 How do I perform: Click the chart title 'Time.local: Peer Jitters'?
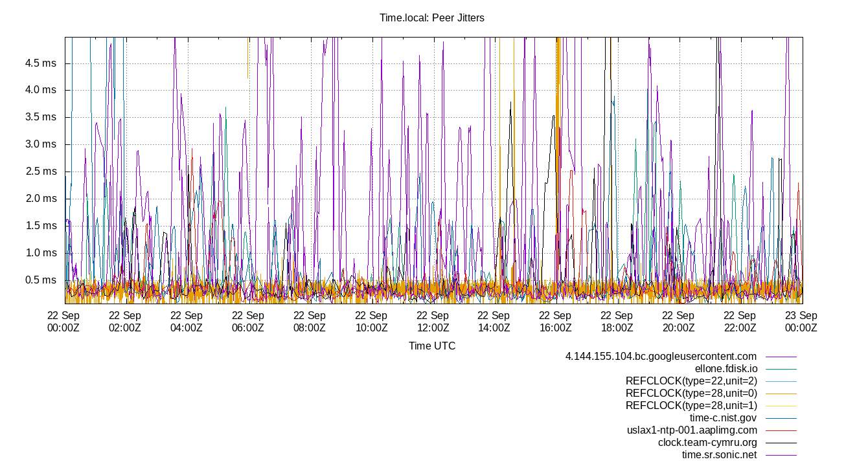(432, 18)
